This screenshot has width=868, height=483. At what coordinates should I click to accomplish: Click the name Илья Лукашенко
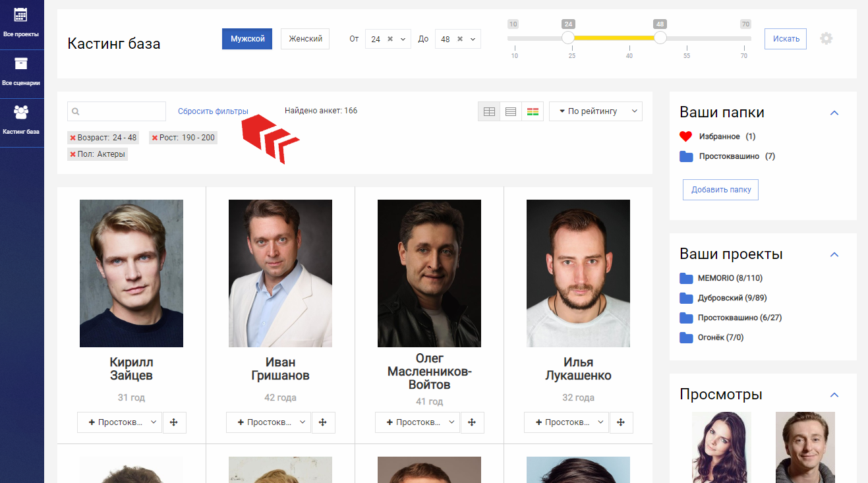[578, 369]
